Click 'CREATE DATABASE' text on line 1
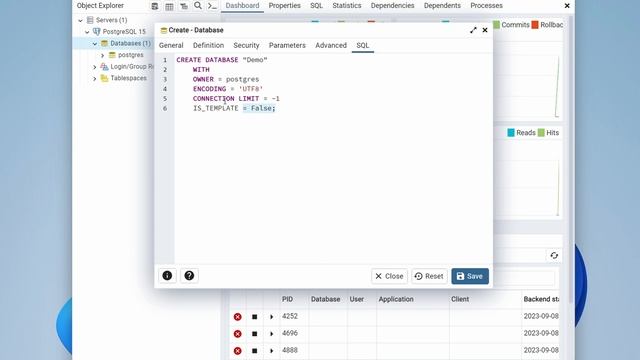640x360 pixels. coord(207,60)
